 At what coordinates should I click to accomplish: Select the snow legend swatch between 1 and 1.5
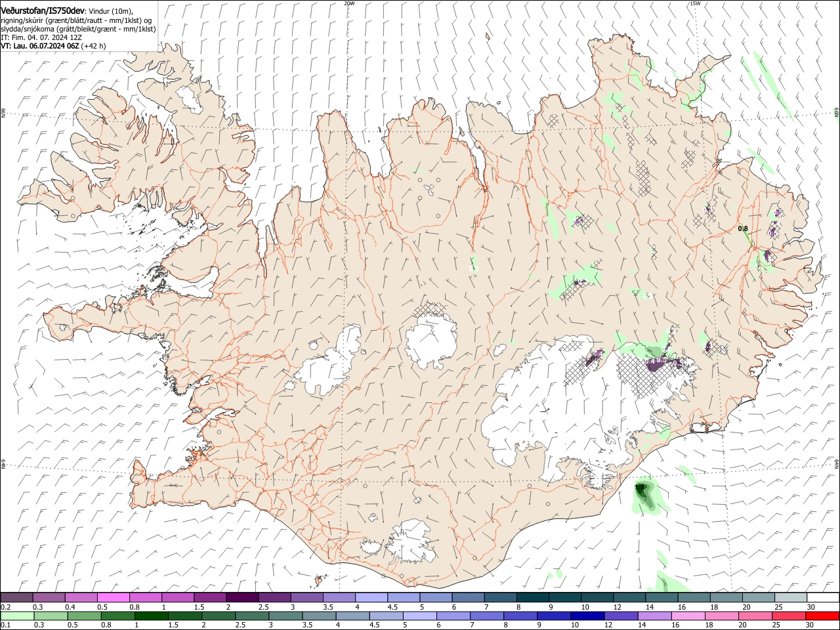[x=178, y=597]
